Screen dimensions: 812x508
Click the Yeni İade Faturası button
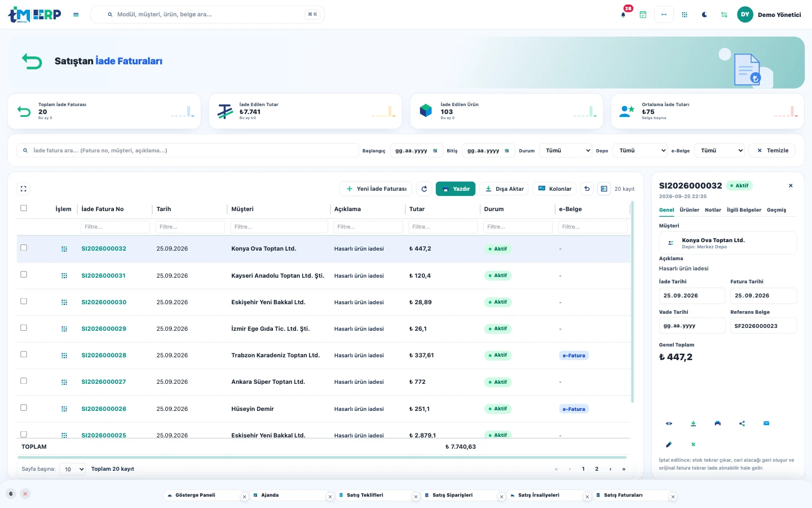click(x=376, y=189)
